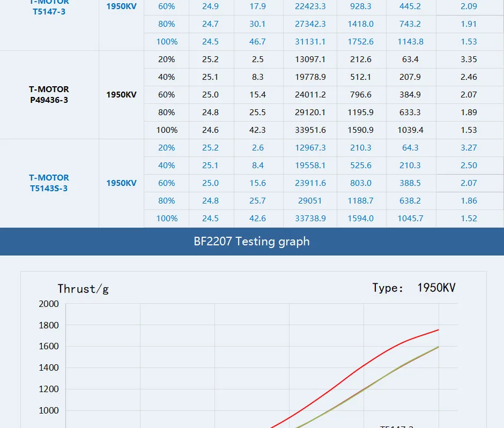Select the 1950KV cell beside P49436-3
This screenshot has height=428, width=504.
click(x=120, y=94)
